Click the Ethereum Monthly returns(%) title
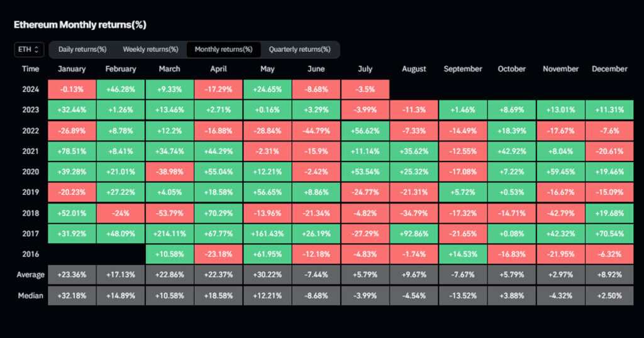 coord(80,25)
